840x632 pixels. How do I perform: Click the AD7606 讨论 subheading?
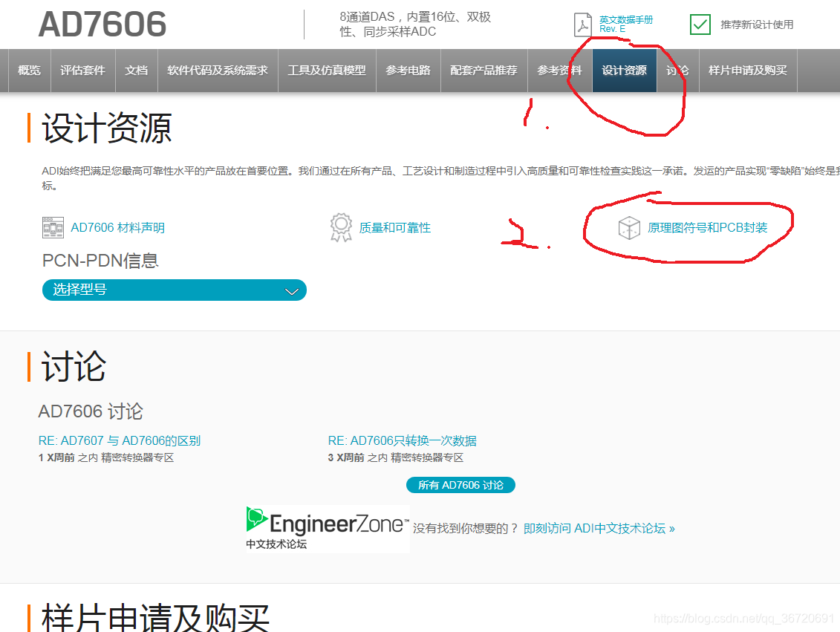[91, 411]
